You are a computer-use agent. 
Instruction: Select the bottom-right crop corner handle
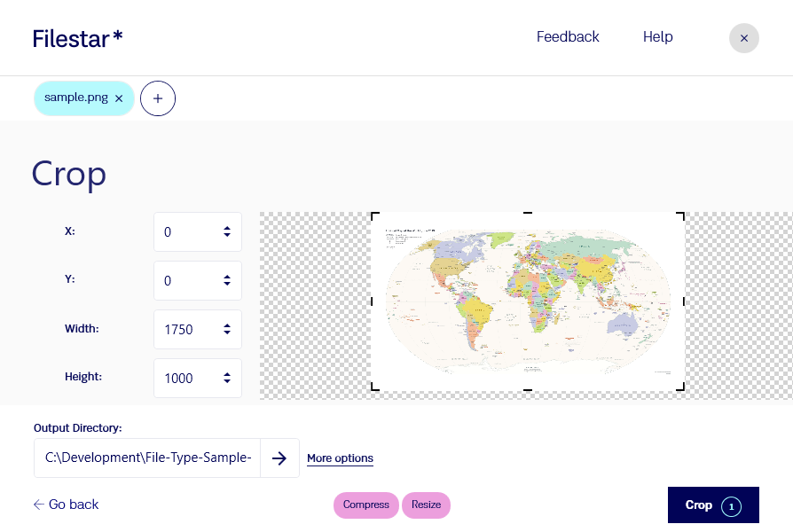coord(680,387)
